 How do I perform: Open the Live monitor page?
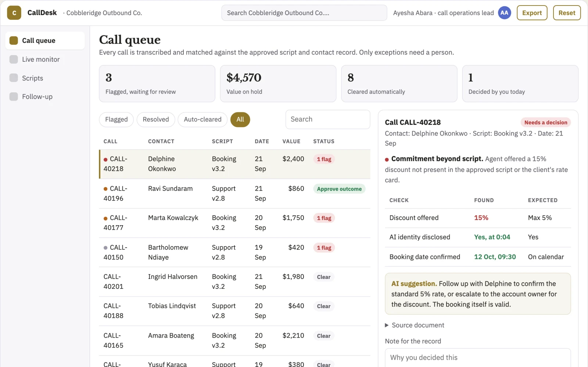pyautogui.click(x=45, y=59)
